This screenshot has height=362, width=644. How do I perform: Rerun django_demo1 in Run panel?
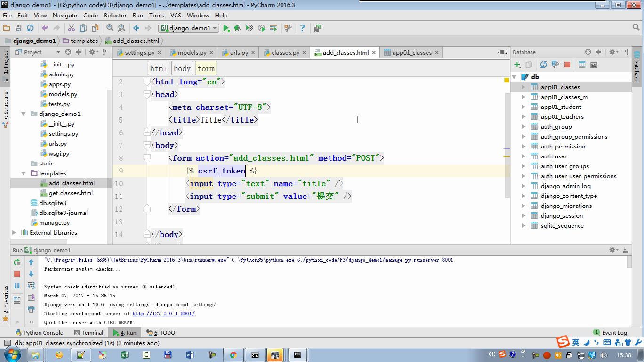pos(17,262)
